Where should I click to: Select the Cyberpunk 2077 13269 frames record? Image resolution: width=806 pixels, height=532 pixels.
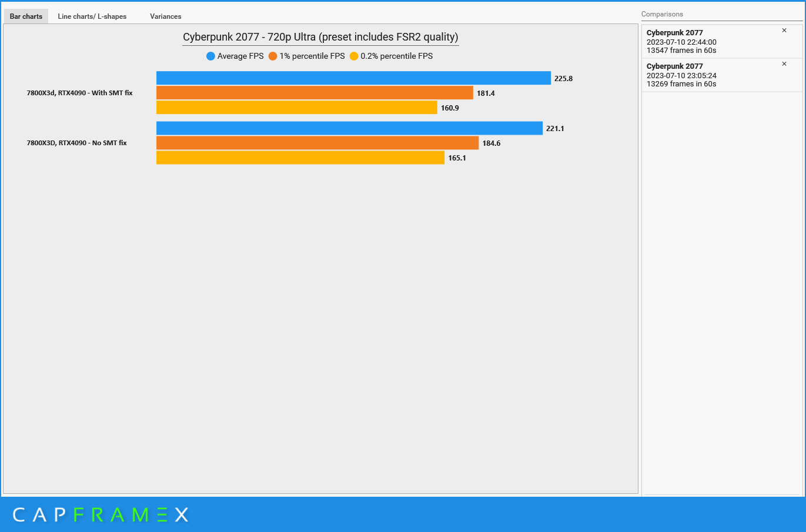722,75
